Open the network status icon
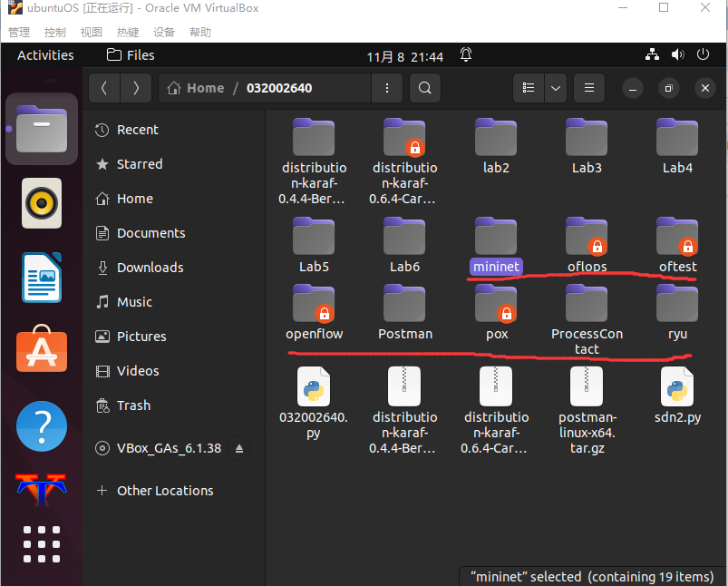The height and width of the screenshot is (586, 728). click(x=652, y=54)
